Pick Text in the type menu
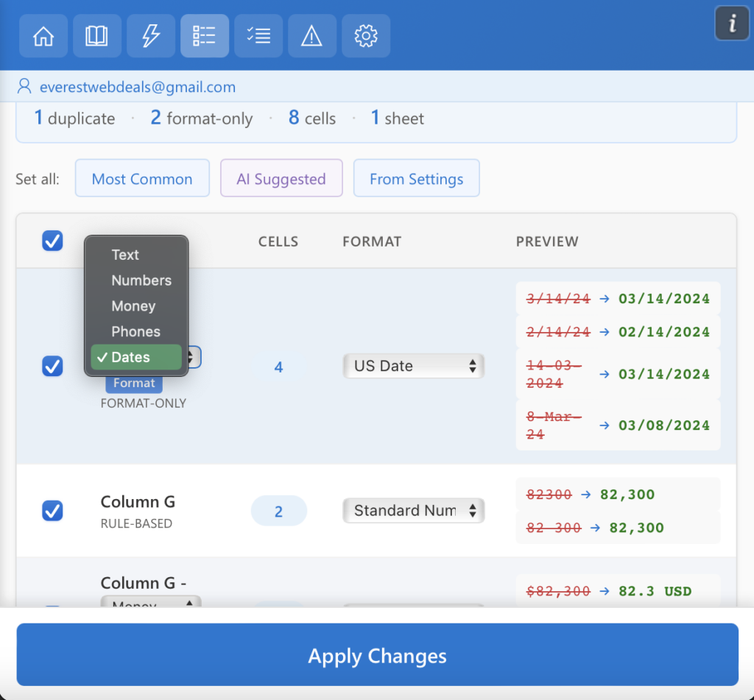Viewport: 754px width, 700px height. pyautogui.click(x=125, y=255)
